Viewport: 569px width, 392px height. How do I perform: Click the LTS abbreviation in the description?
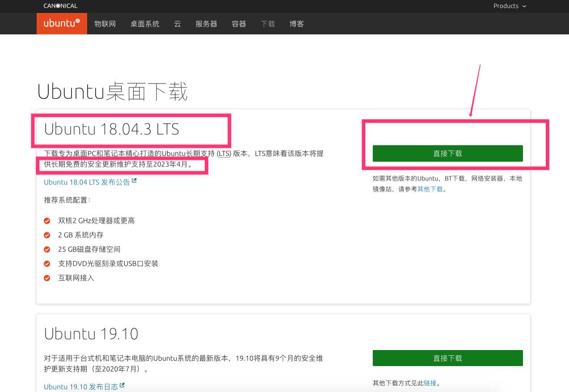224,154
